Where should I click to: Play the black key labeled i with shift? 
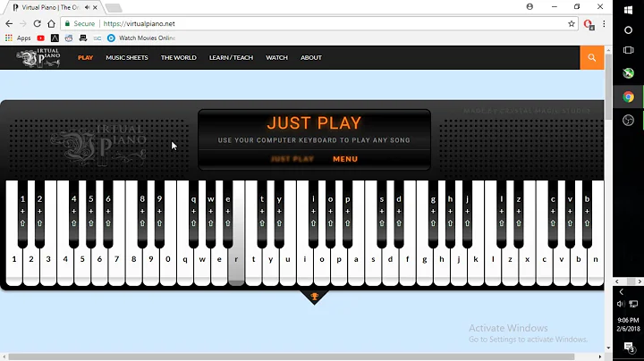(x=313, y=214)
